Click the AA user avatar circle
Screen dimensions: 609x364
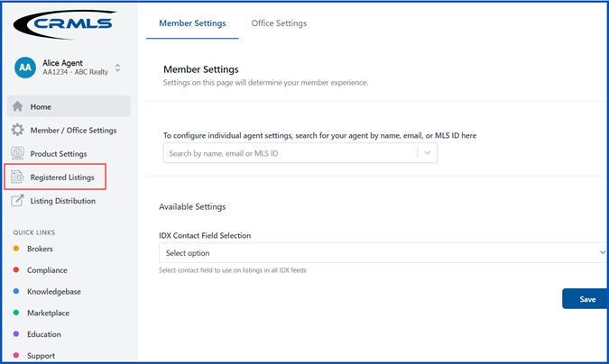pyautogui.click(x=25, y=68)
